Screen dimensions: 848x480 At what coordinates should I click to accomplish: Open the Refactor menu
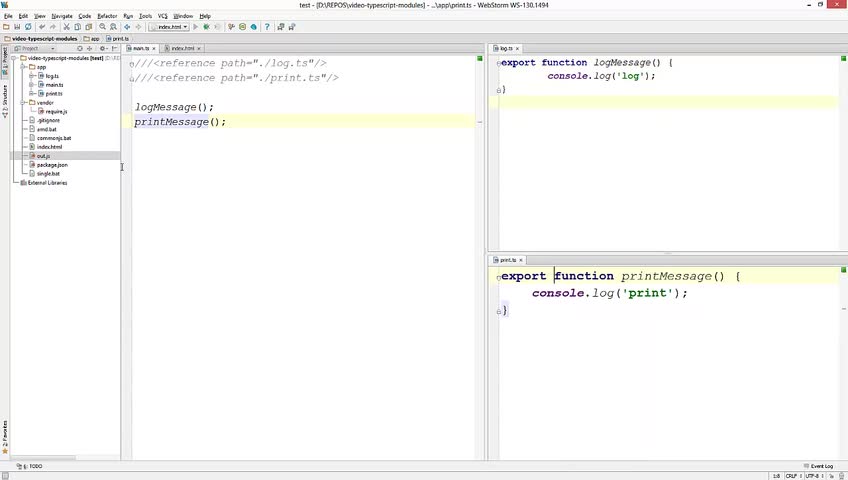pyautogui.click(x=106, y=16)
